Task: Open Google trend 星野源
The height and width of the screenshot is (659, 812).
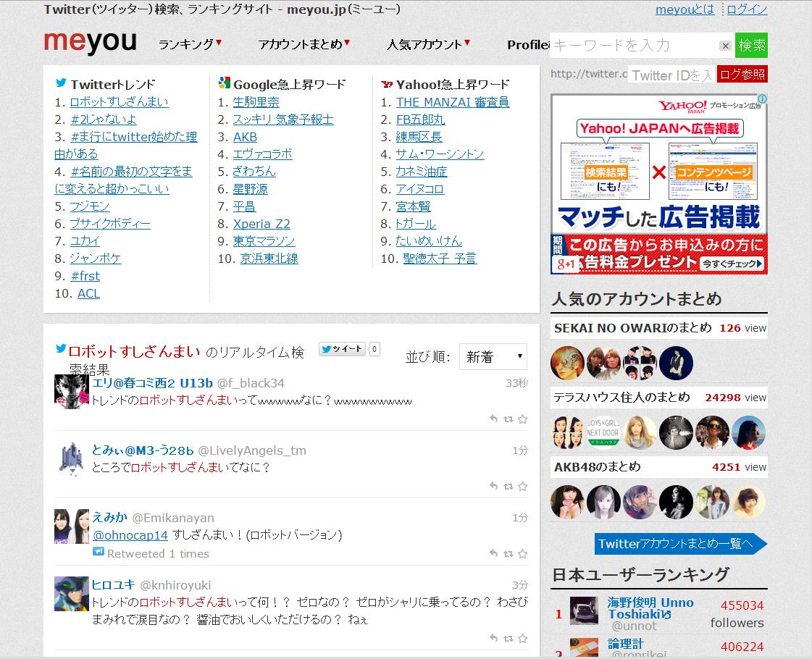Action: click(x=250, y=189)
